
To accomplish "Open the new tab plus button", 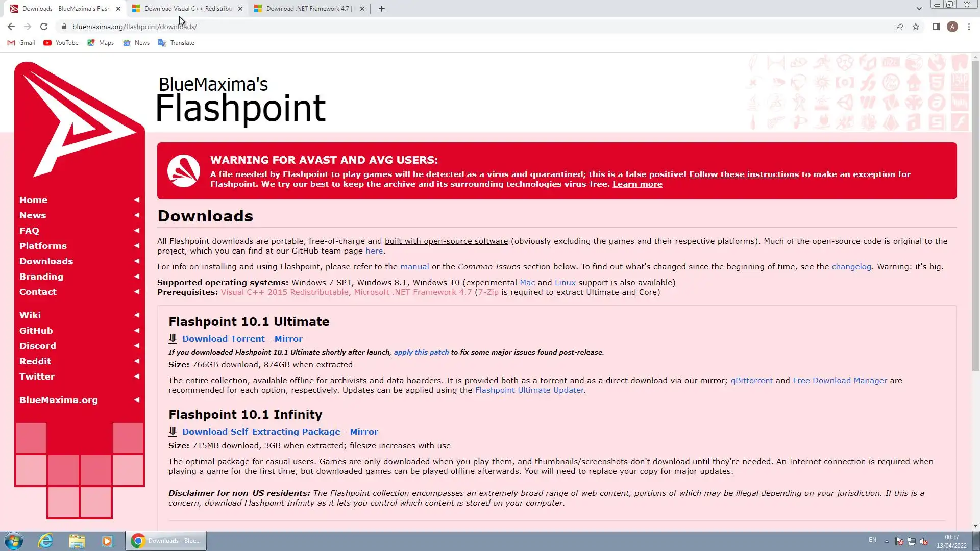I will [x=381, y=9].
